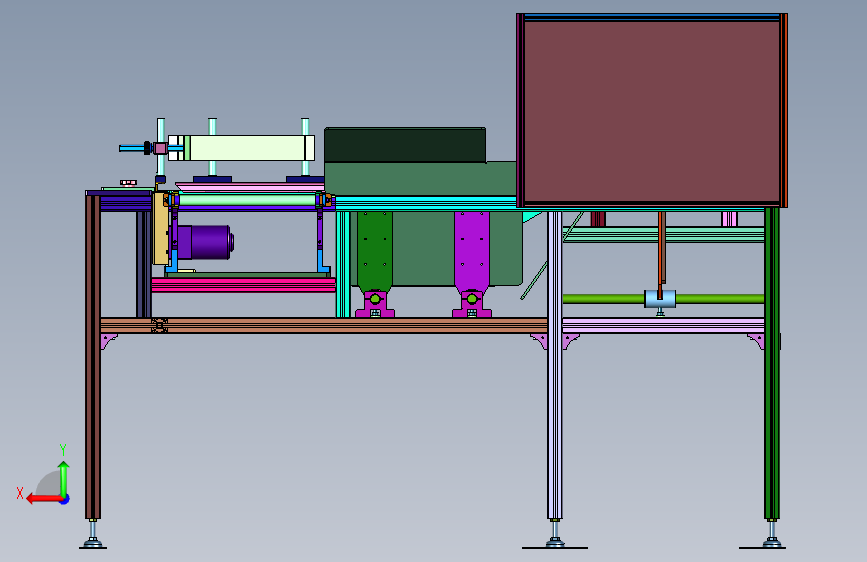
Task: Select the 'Y' axis label
Action: (x=62, y=449)
